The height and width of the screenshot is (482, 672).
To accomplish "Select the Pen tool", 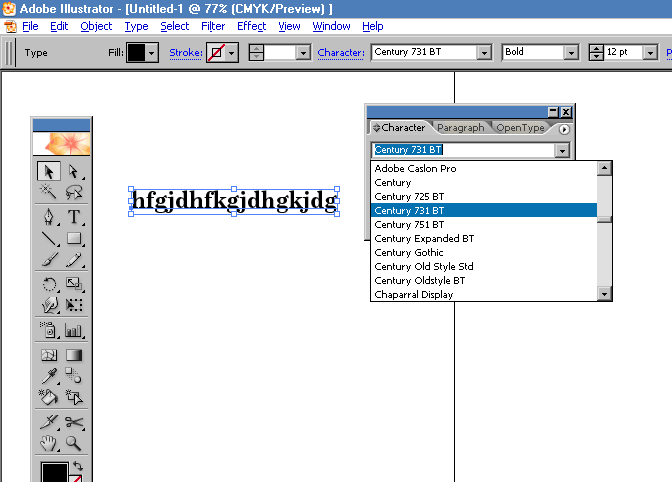I will (x=48, y=217).
